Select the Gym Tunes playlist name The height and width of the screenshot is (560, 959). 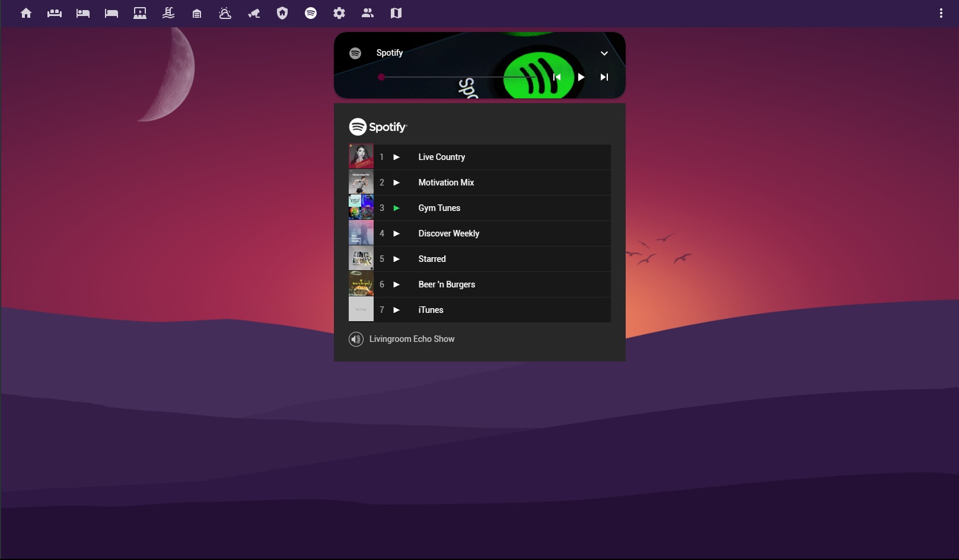tap(439, 208)
